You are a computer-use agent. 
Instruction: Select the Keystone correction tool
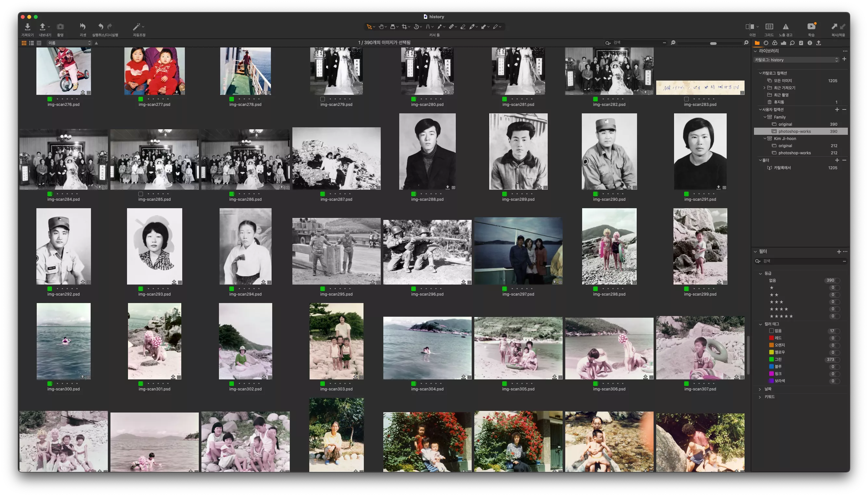pyautogui.click(x=428, y=27)
